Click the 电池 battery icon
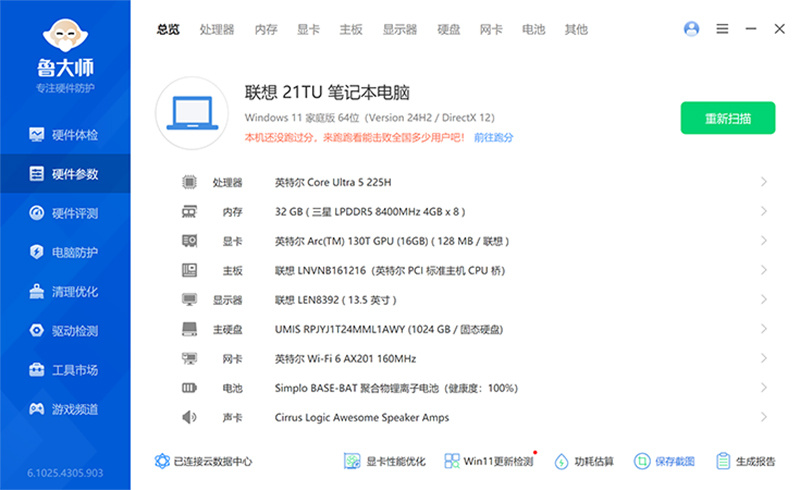Image resolution: width=800 pixels, height=490 pixels. click(x=189, y=388)
